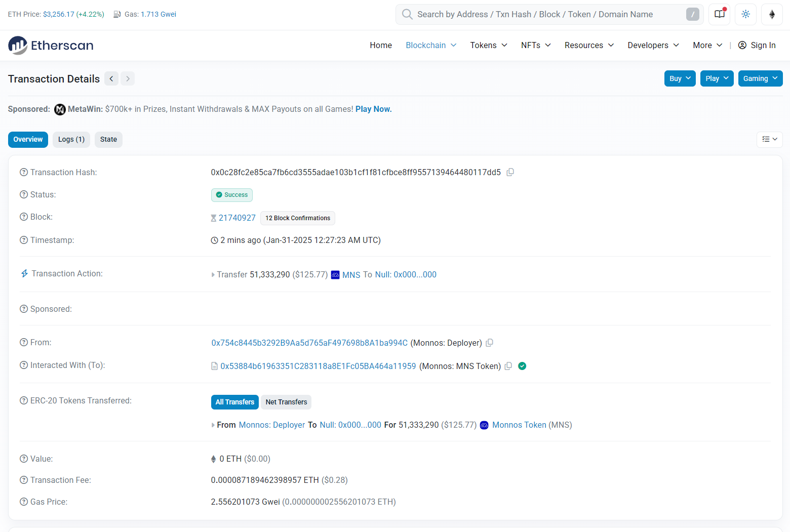Click help icon next to Transaction Hash
Viewport: 790px width, 532px height.
[x=24, y=172]
